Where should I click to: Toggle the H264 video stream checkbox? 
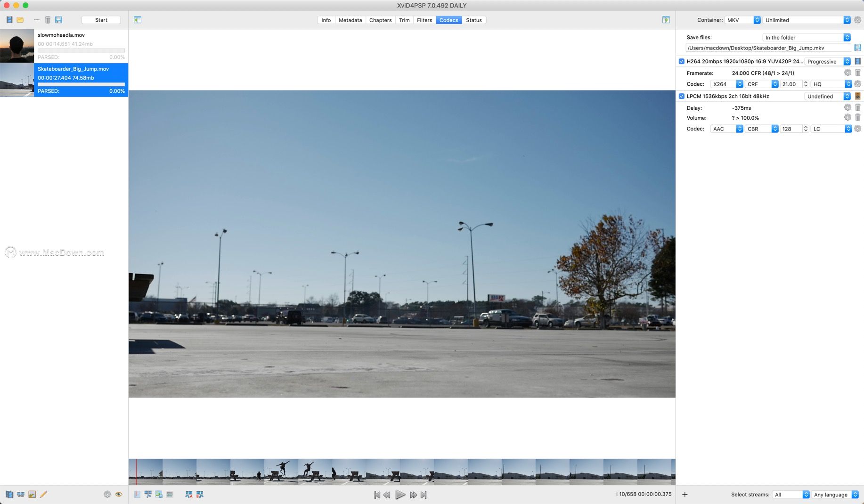coord(681,61)
